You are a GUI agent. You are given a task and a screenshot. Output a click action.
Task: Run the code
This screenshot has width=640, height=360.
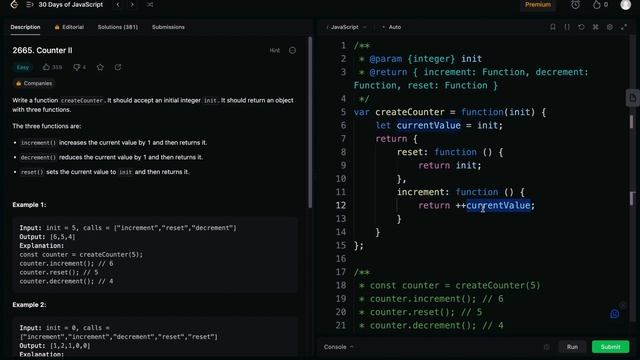click(x=572, y=347)
